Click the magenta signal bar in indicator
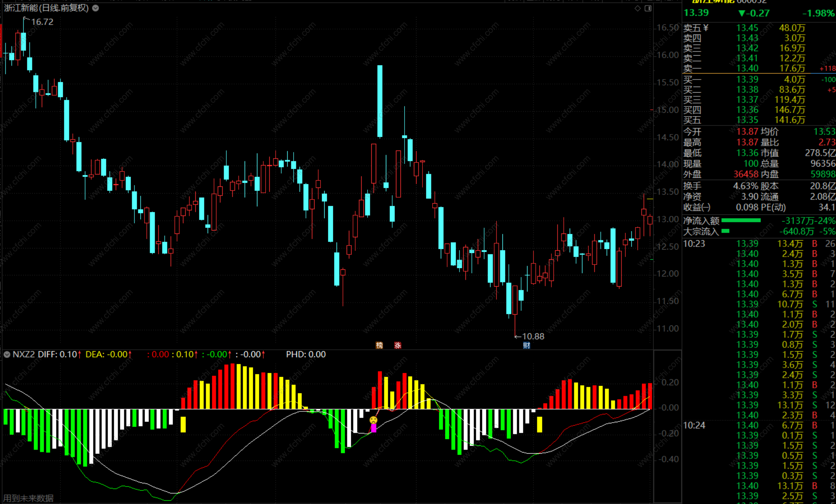836x504 pixels. (x=373, y=428)
